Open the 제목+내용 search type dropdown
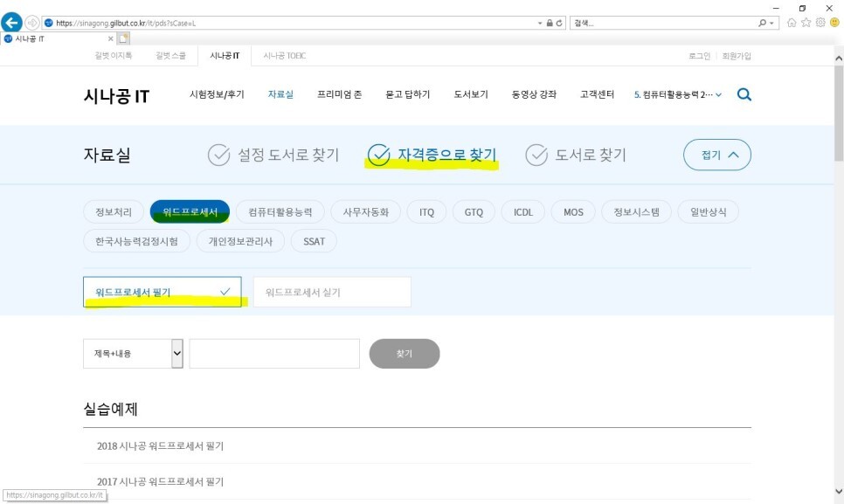The image size is (844, 504). pyautogui.click(x=133, y=354)
